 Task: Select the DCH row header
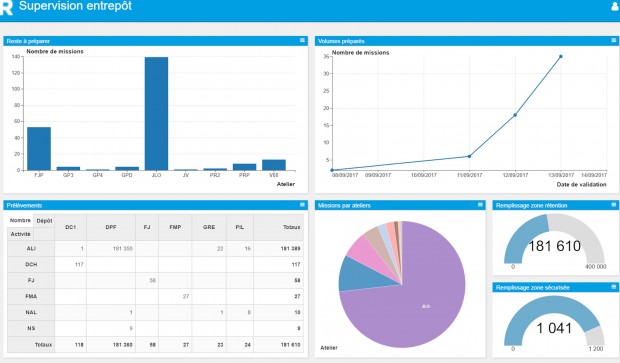coord(31,265)
